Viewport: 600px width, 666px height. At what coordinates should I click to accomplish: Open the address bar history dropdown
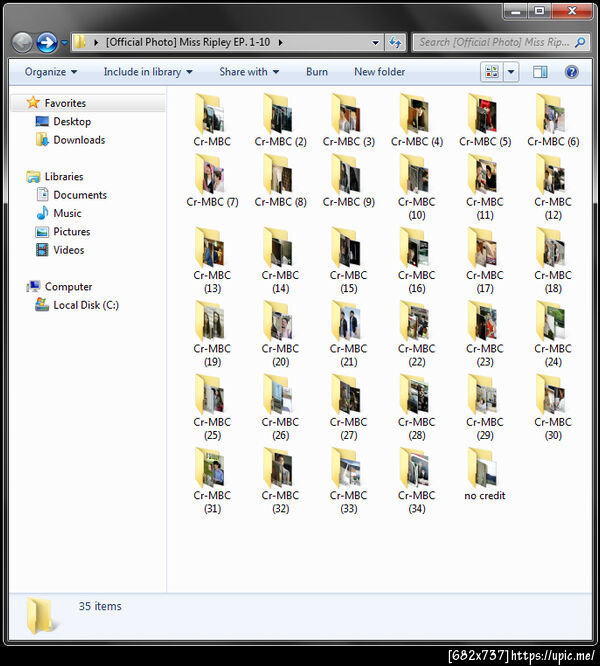(x=375, y=42)
